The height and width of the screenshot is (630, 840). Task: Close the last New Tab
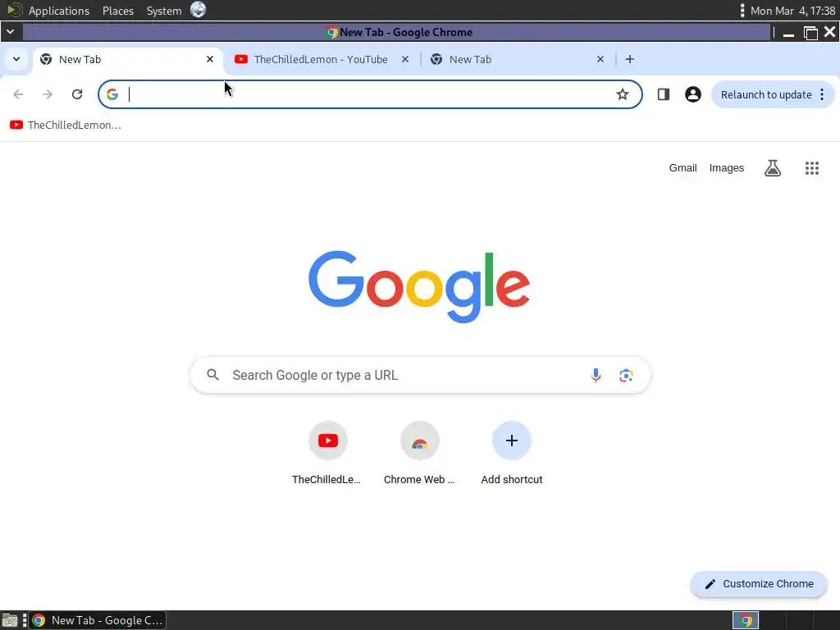point(600,59)
